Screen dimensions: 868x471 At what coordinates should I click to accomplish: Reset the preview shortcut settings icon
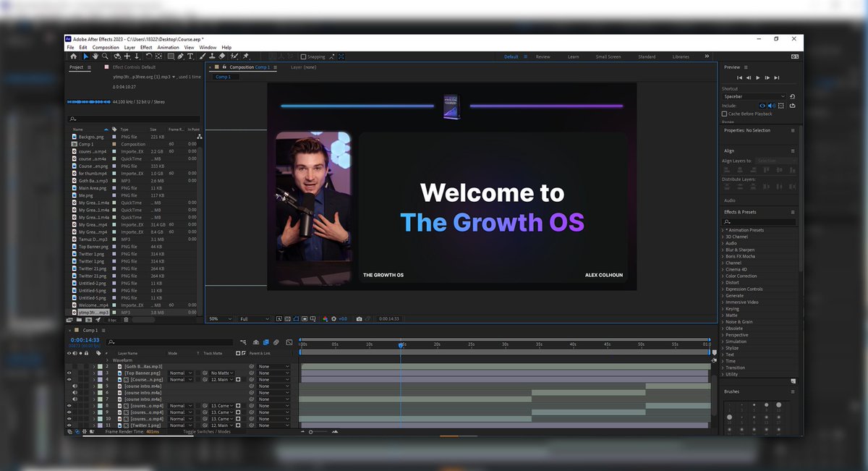[793, 96]
